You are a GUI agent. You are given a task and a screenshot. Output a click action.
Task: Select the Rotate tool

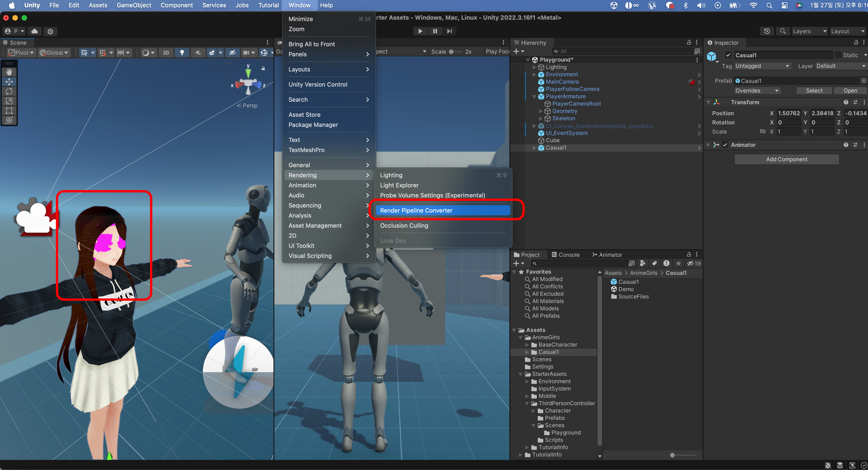click(x=9, y=91)
